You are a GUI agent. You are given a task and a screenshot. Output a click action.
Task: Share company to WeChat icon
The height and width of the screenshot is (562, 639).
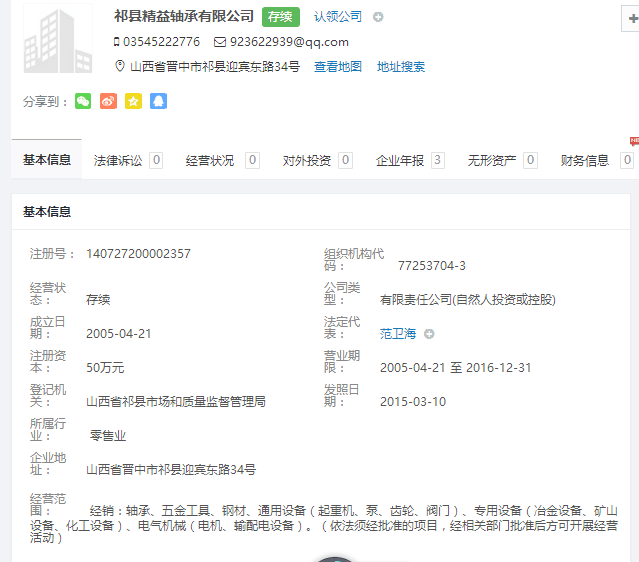coord(83,101)
